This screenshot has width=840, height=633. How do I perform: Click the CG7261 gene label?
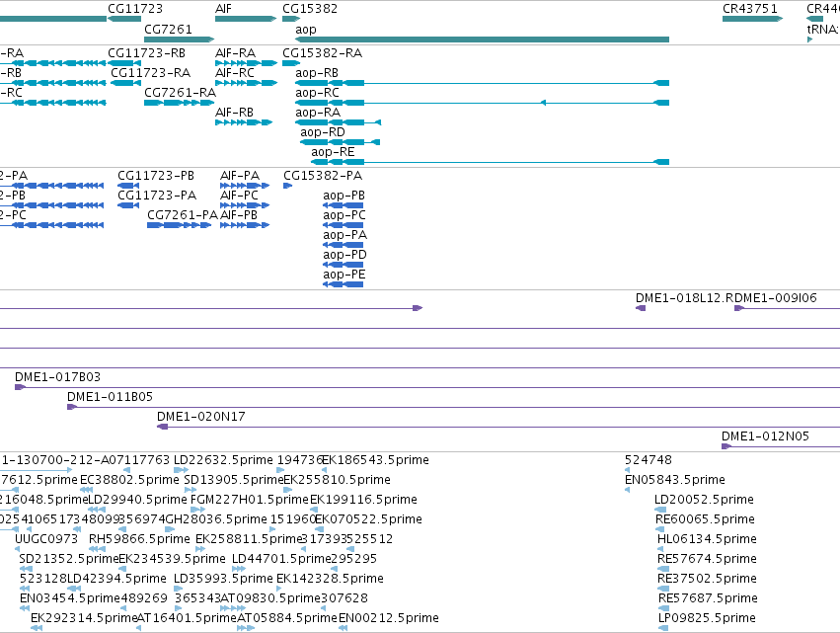(x=168, y=29)
